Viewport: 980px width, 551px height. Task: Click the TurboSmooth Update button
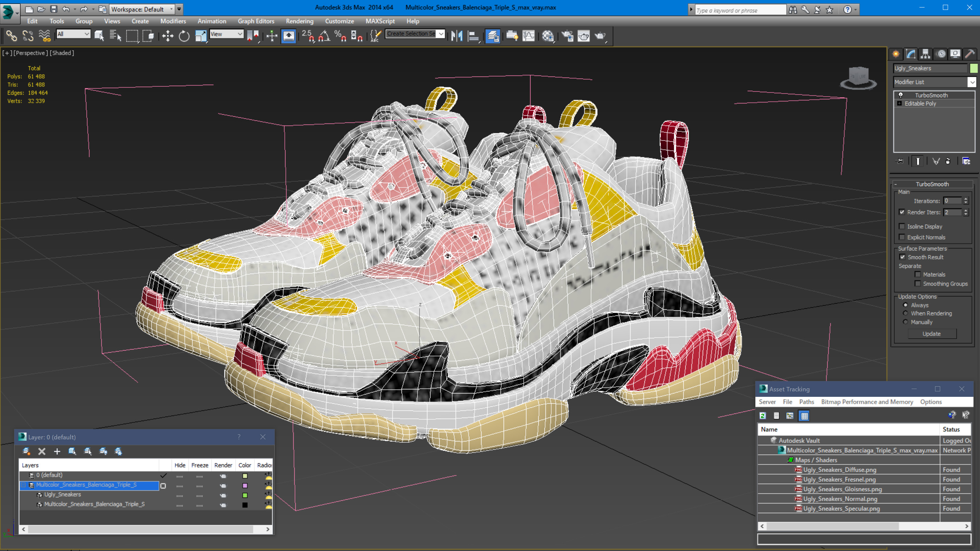(932, 334)
